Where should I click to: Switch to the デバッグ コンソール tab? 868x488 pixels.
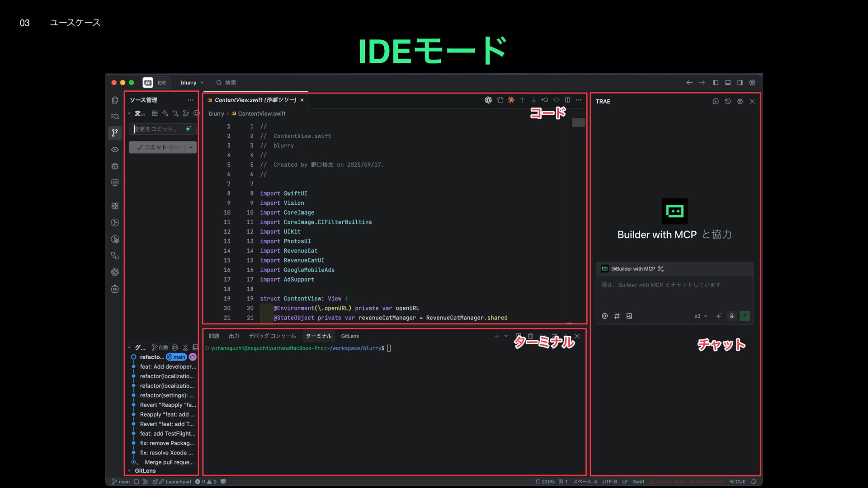click(272, 336)
